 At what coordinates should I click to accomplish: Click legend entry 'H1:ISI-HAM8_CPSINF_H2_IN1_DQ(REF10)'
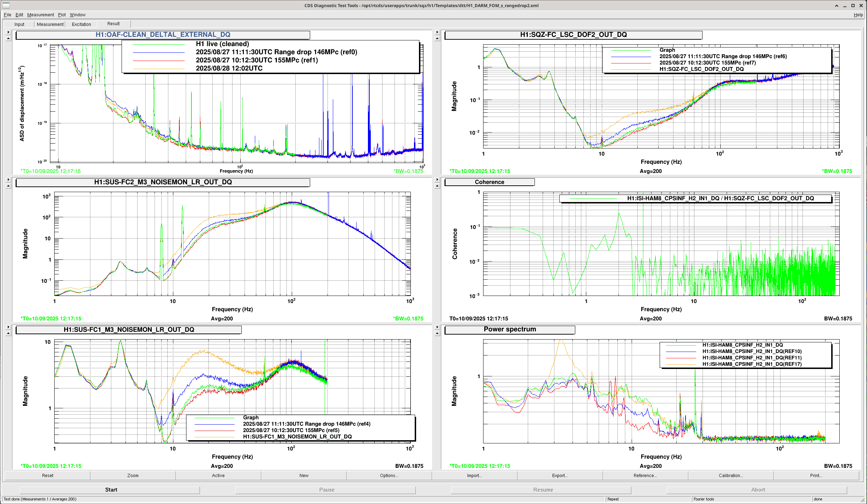(x=752, y=351)
